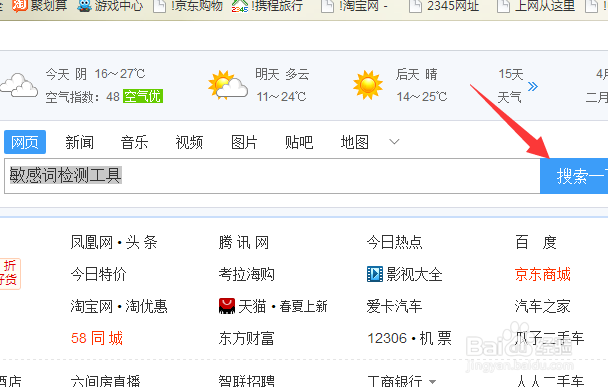Click the sunny icon for 后天
608x387 pixels.
tap(368, 85)
